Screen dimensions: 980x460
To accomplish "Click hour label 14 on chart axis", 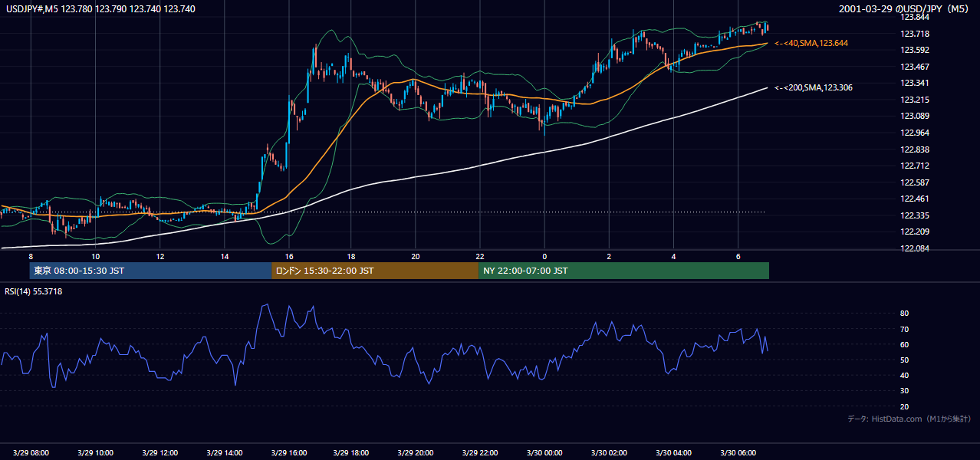I will 224,256.
